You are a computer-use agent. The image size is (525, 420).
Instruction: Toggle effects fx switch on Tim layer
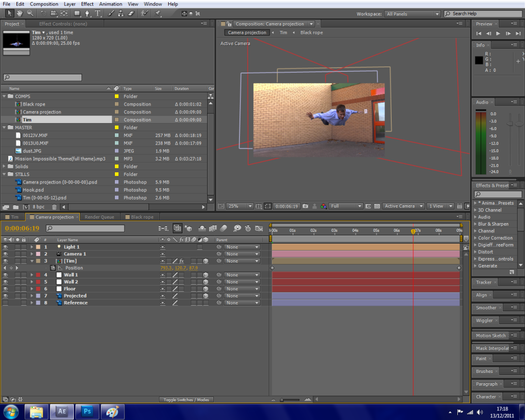pos(181,261)
